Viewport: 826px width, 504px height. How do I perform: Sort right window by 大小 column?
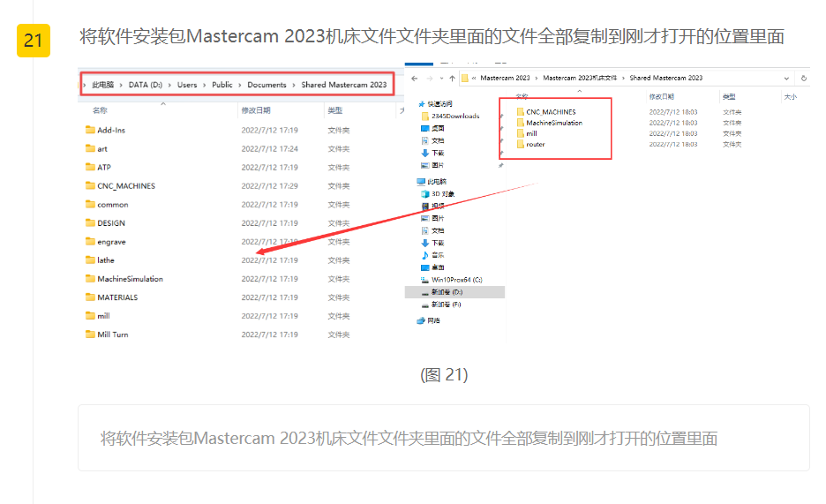tap(790, 97)
